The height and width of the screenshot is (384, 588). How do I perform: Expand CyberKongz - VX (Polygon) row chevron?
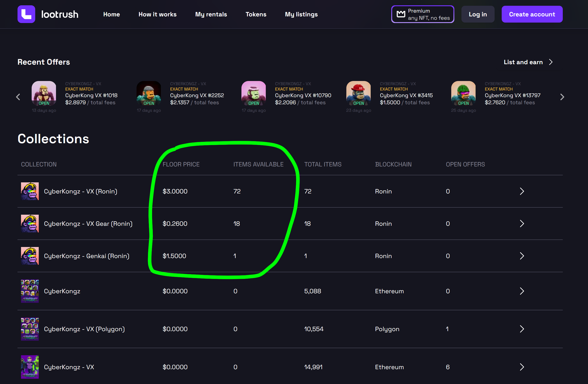tap(522, 329)
